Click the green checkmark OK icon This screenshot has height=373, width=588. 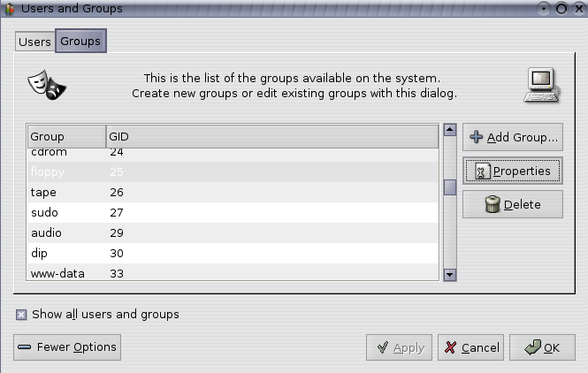pos(531,347)
